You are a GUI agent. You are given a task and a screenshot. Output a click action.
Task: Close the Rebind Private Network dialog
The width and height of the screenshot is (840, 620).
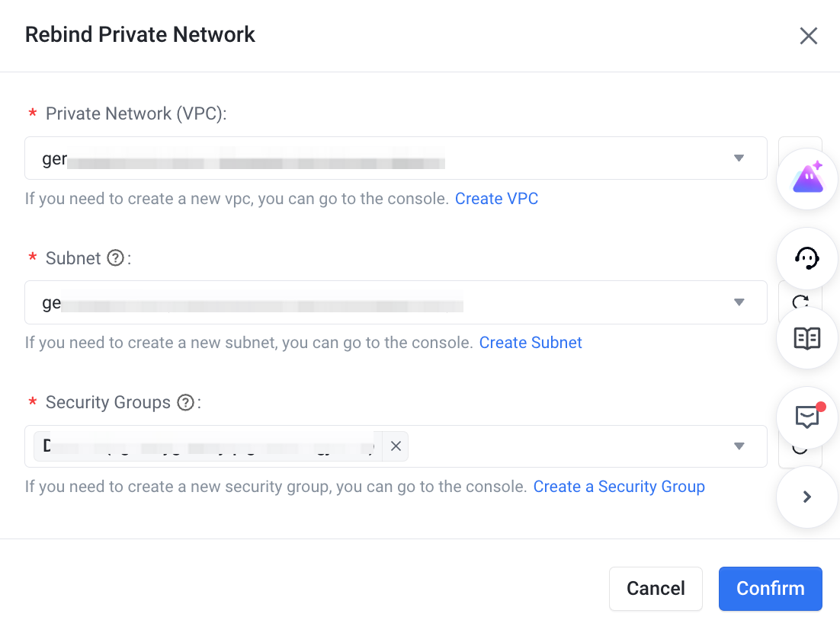[809, 36]
